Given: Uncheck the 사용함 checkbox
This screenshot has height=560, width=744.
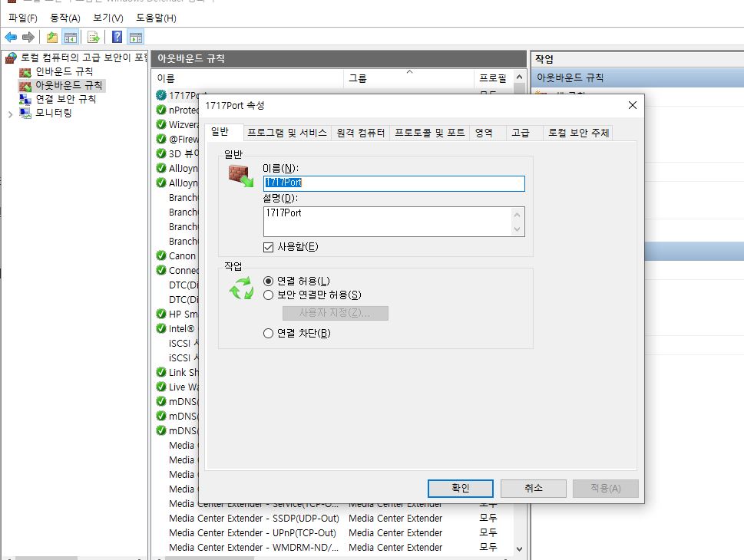Looking at the screenshot, I should click(x=269, y=247).
